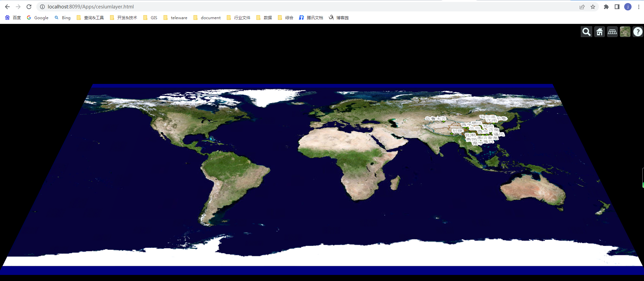Screen dimensions: 644x281
Task: Open the scene mode picker (Columbus view)
Action: click(x=612, y=32)
